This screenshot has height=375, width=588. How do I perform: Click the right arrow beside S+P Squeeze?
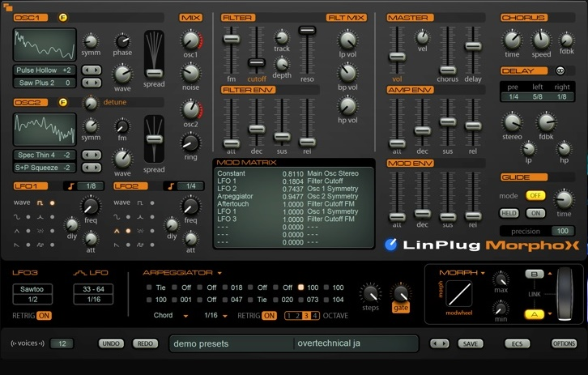point(96,168)
